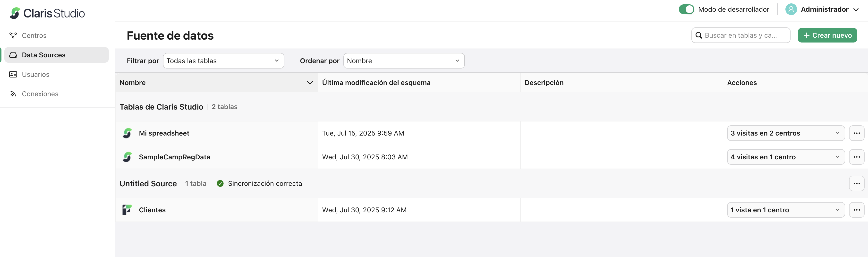Click the Mi spreadsheet table icon
Screen dimensions: 868x257
click(127, 133)
